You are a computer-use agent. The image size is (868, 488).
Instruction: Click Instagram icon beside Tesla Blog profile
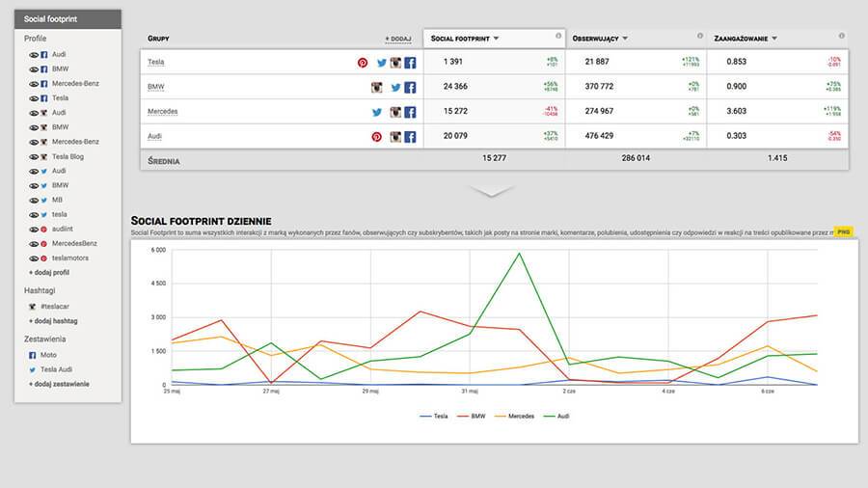point(43,157)
